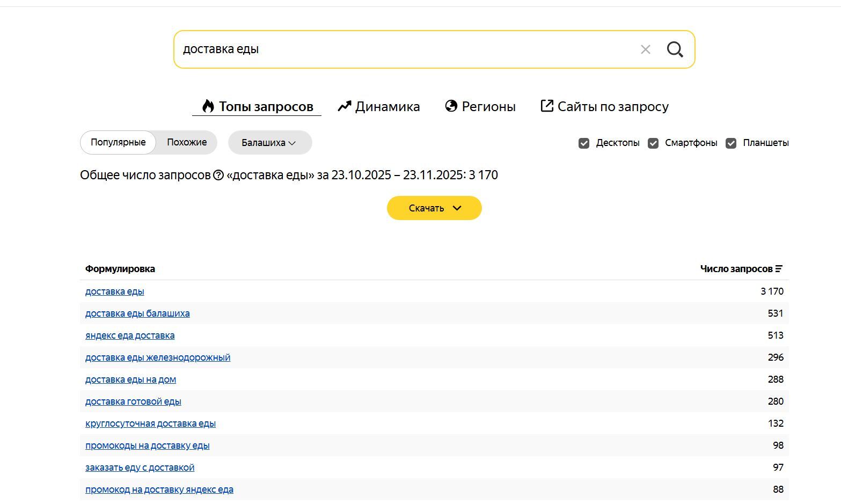Disable the Планшеты checkbox

click(731, 143)
